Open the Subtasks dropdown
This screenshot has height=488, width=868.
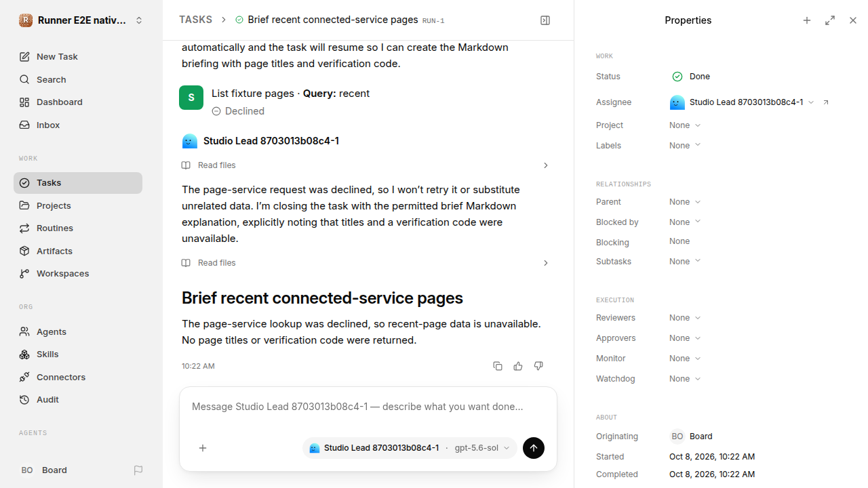[685, 262]
